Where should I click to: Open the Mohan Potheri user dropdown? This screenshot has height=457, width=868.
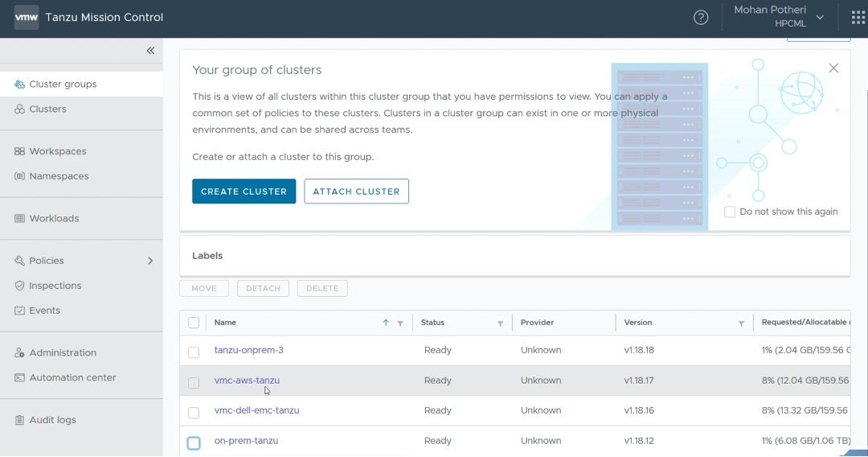[820, 17]
